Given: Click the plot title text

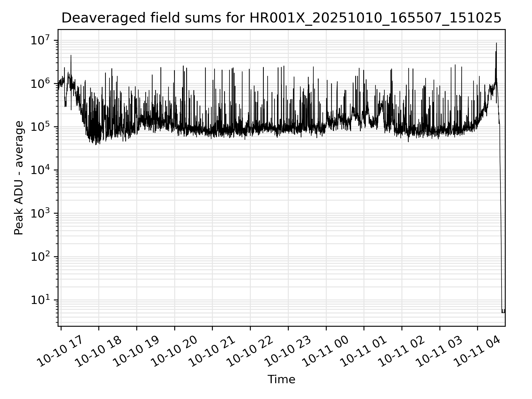Looking at the screenshot, I should pos(281,18).
